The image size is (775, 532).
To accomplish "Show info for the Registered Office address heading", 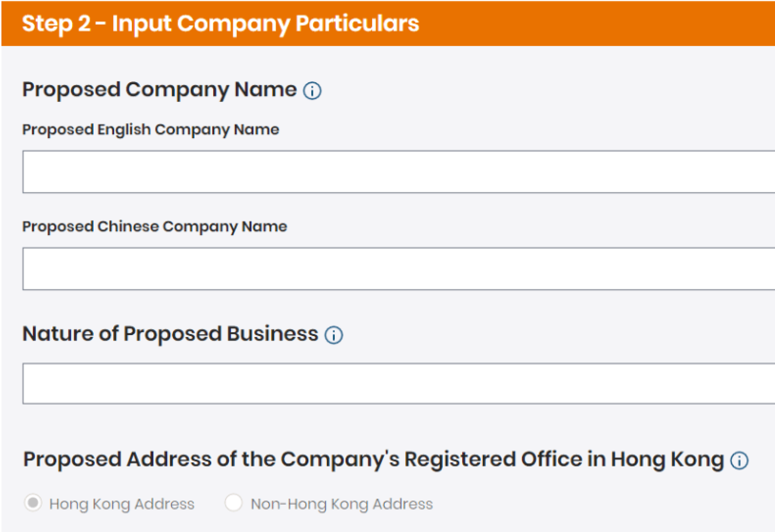I will 739,460.
